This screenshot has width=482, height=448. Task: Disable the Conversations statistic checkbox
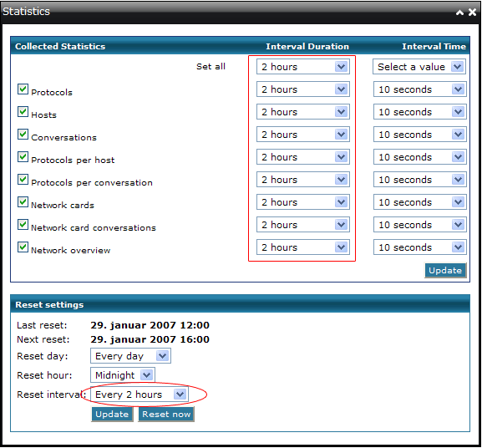coord(23,134)
